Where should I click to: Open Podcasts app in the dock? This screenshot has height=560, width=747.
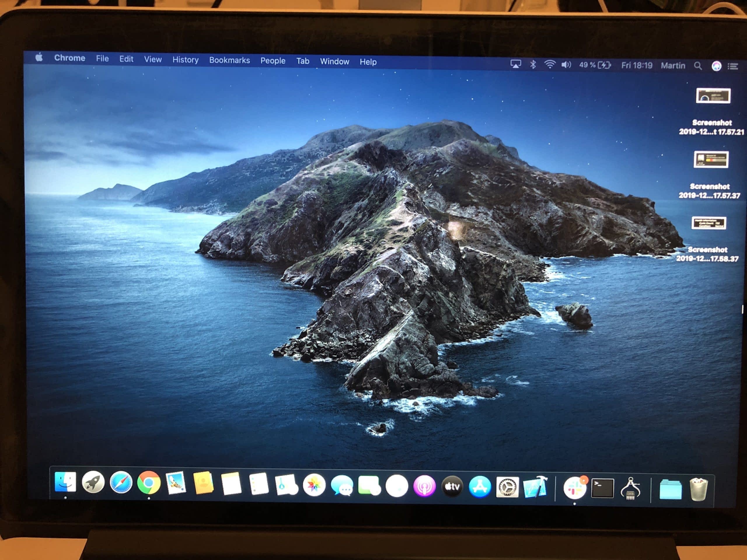tap(425, 486)
